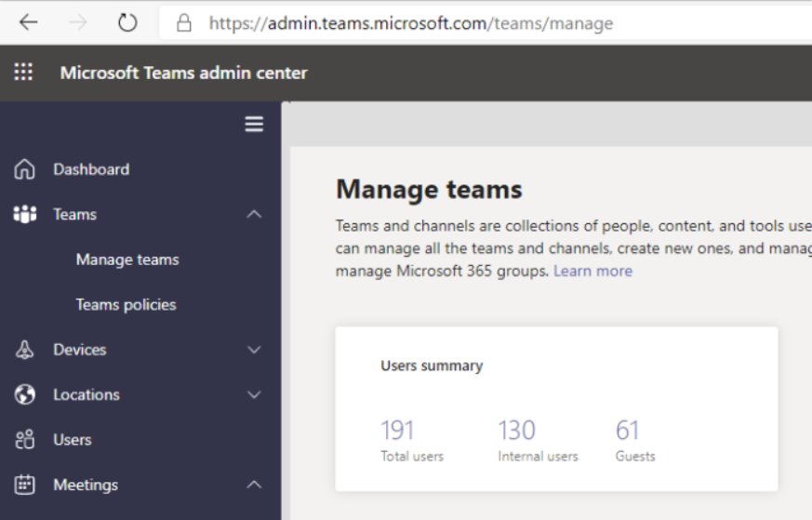Viewport: 812px width, 520px height.
Task: Click the Locations globe icon
Action: pyautogui.click(x=25, y=394)
